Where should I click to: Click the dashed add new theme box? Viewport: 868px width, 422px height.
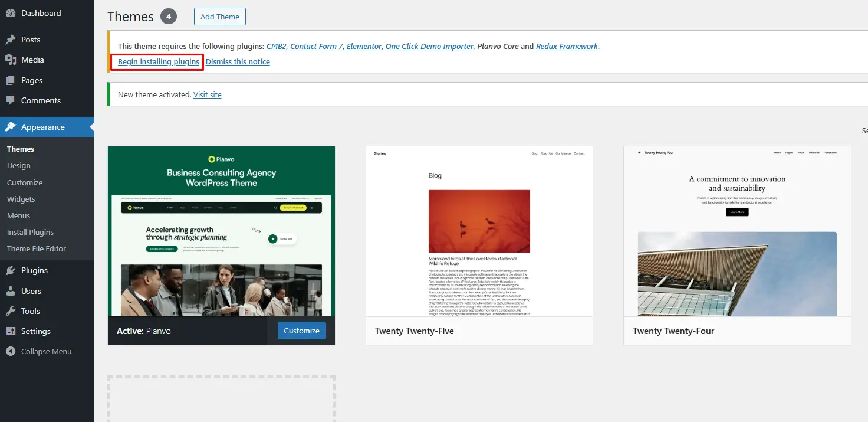tap(221, 399)
